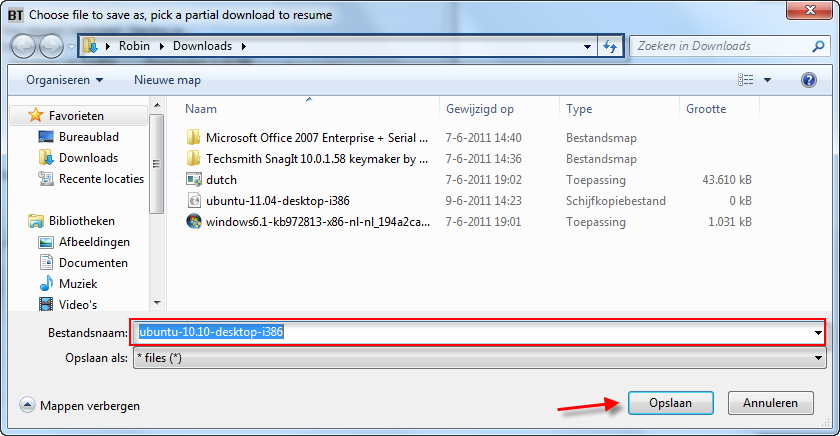Open the Documenten library

point(84,263)
